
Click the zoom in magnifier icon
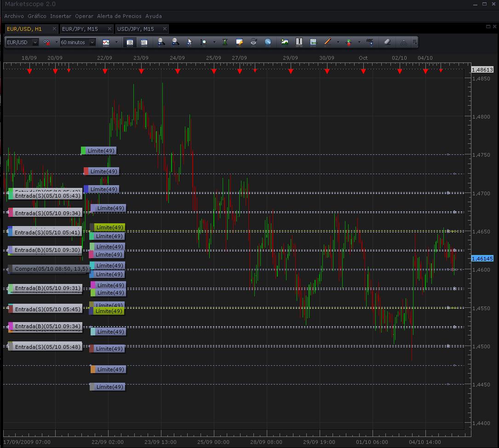click(161, 42)
